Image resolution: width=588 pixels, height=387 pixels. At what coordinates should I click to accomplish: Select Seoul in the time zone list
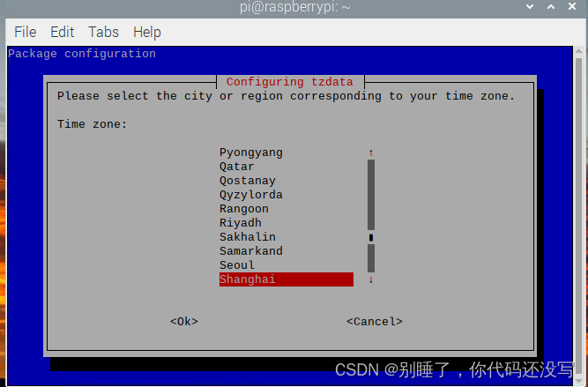point(287,265)
